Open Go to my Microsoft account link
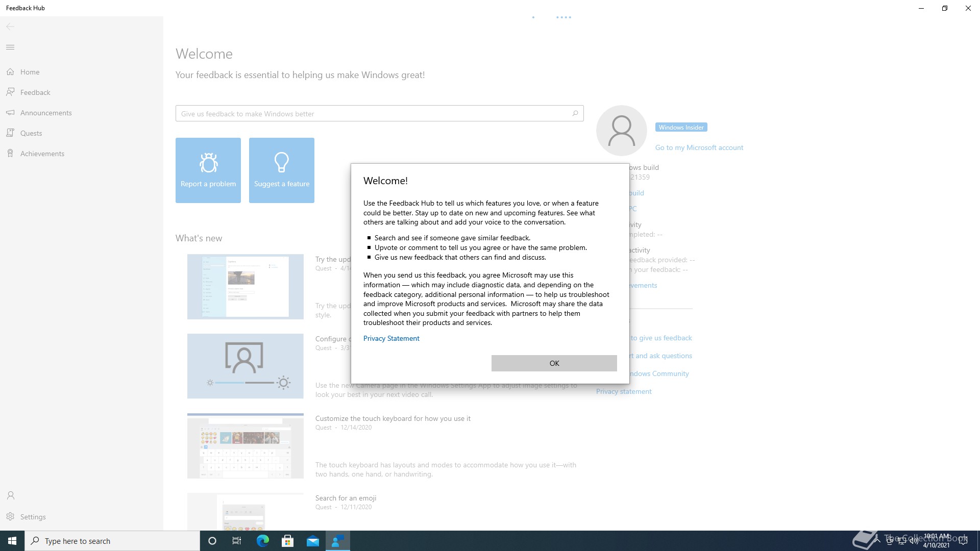Image resolution: width=980 pixels, height=551 pixels. 699,147
